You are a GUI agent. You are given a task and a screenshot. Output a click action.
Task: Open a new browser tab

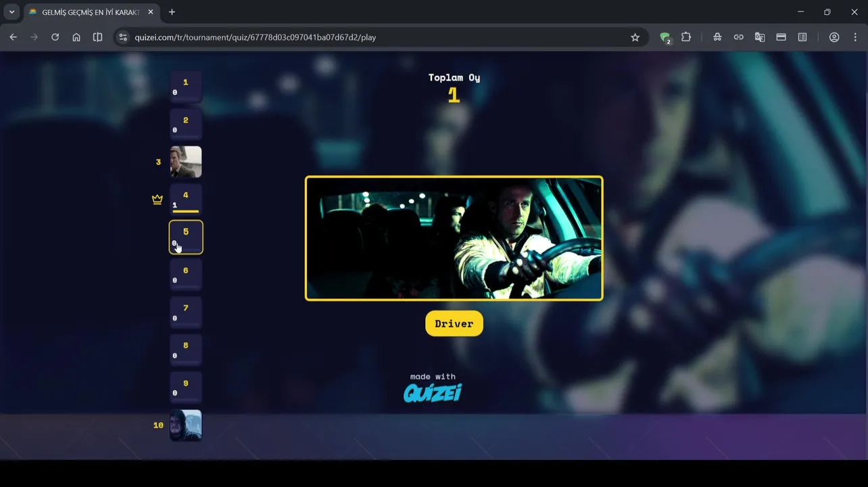tap(172, 12)
